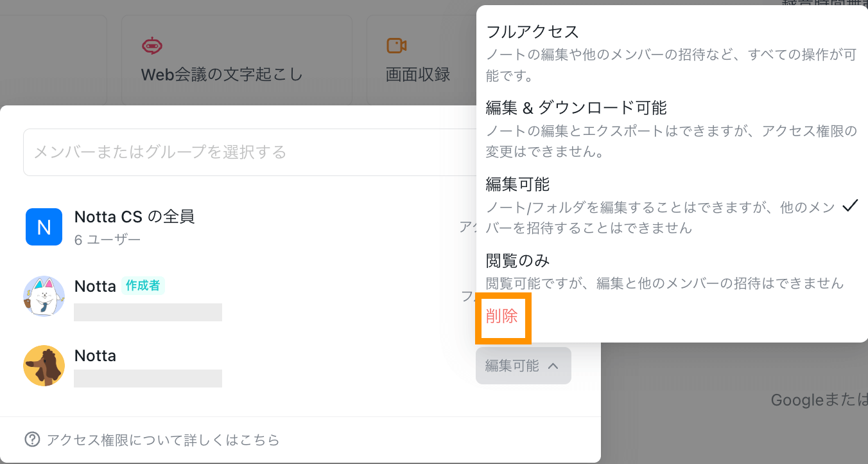The image size is (868, 464).
Task: Click the help question mark icon
Action: point(32,440)
